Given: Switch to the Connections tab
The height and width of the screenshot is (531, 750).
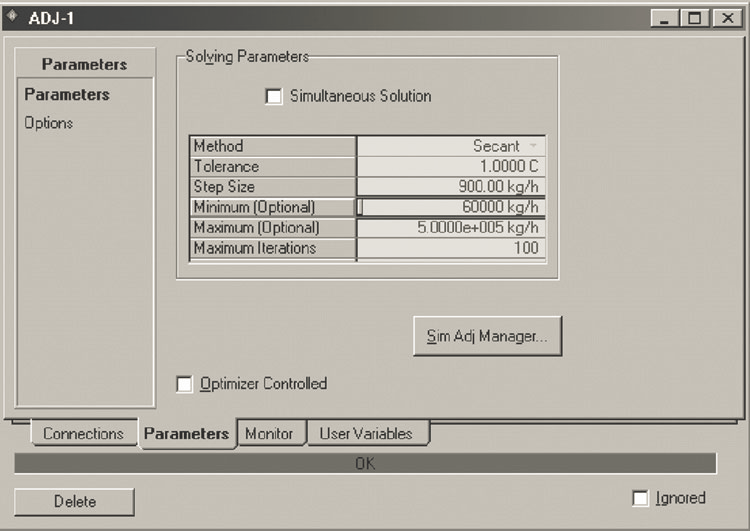Looking at the screenshot, I should [x=83, y=434].
